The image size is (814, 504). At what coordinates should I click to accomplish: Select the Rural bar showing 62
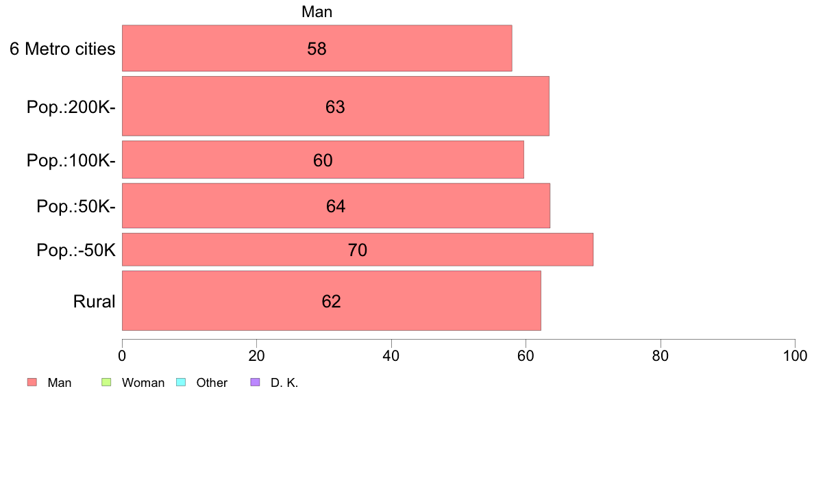pos(331,301)
